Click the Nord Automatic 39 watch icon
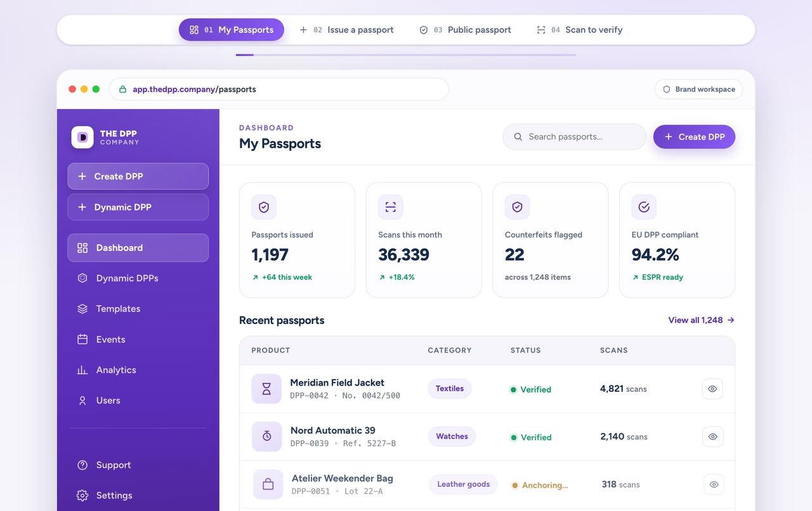Image resolution: width=812 pixels, height=511 pixels. [x=266, y=436]
